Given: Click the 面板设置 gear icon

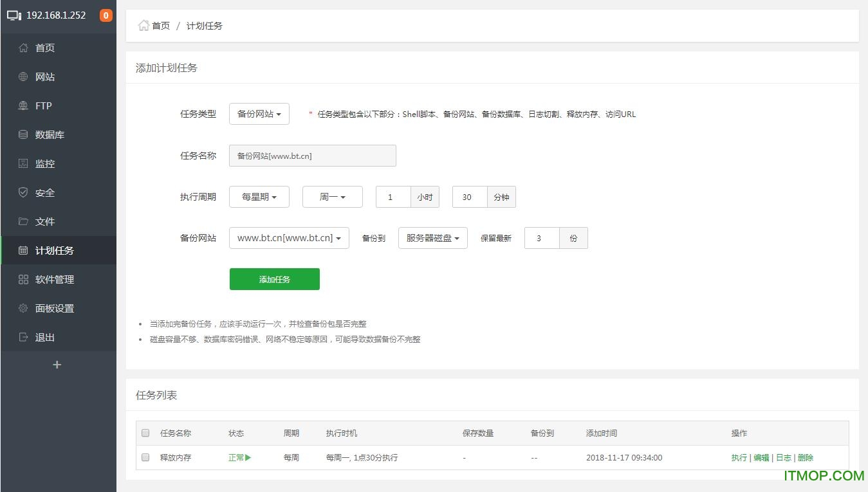Looking at the screenshot, I should coord(23,308).
